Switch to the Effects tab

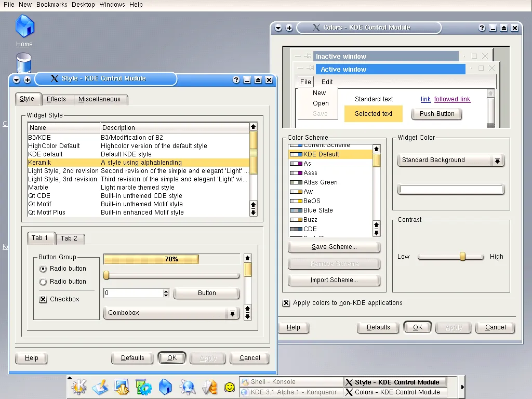(56, 99)
